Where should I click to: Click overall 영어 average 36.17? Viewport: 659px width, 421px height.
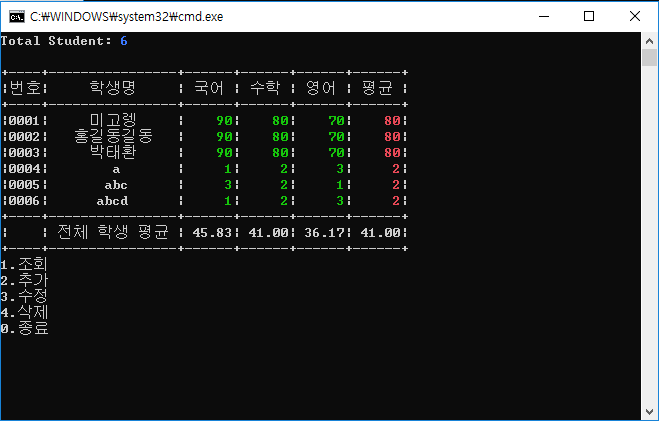[324, 233]
